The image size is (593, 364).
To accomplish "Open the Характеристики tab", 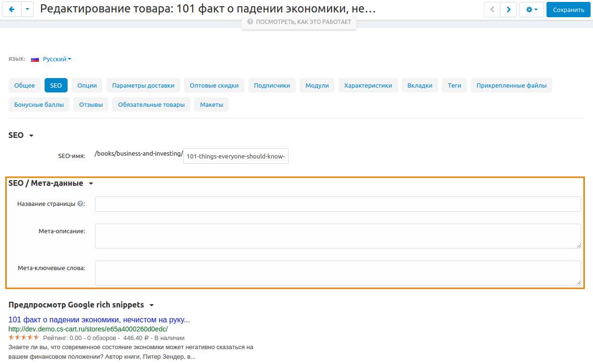I will (368, 85).
